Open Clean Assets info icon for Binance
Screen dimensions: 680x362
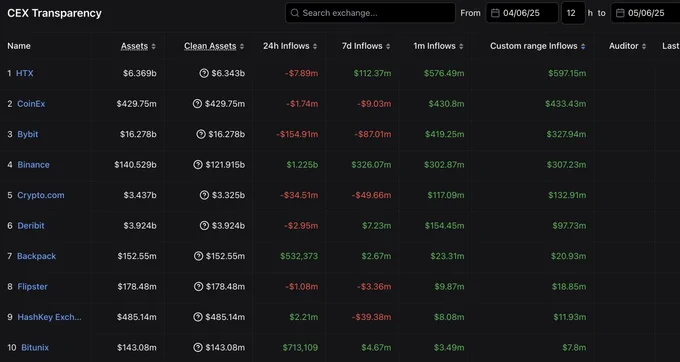[x=198, y=165]
